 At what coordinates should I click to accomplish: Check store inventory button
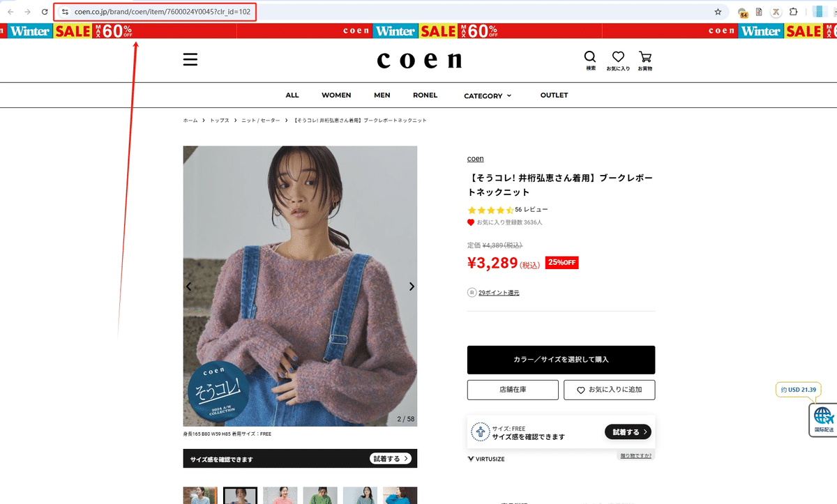513,390
